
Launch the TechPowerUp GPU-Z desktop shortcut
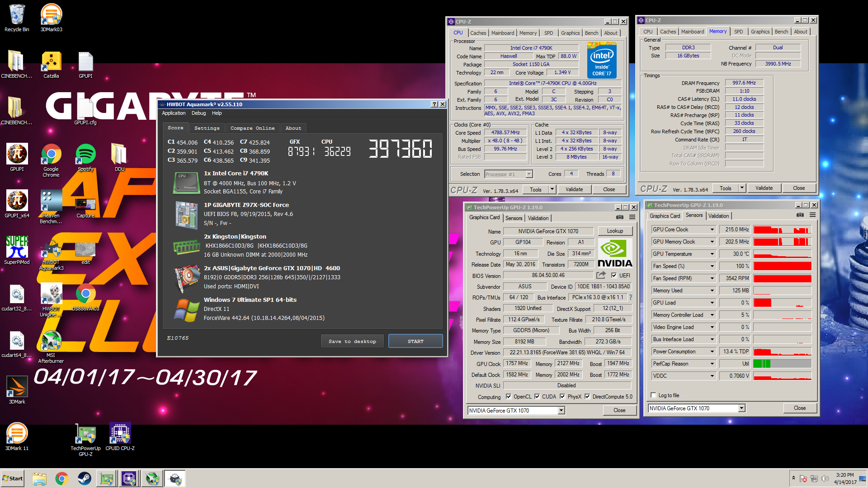tap(85, 440)
